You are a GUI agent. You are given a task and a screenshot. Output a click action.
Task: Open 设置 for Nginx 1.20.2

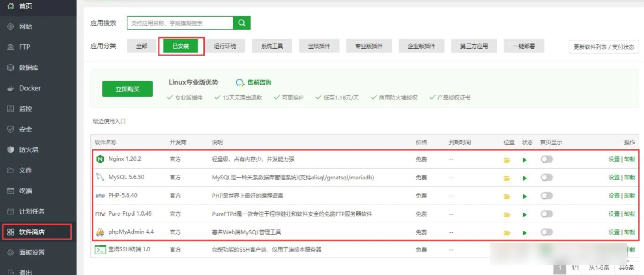(614, 159)
